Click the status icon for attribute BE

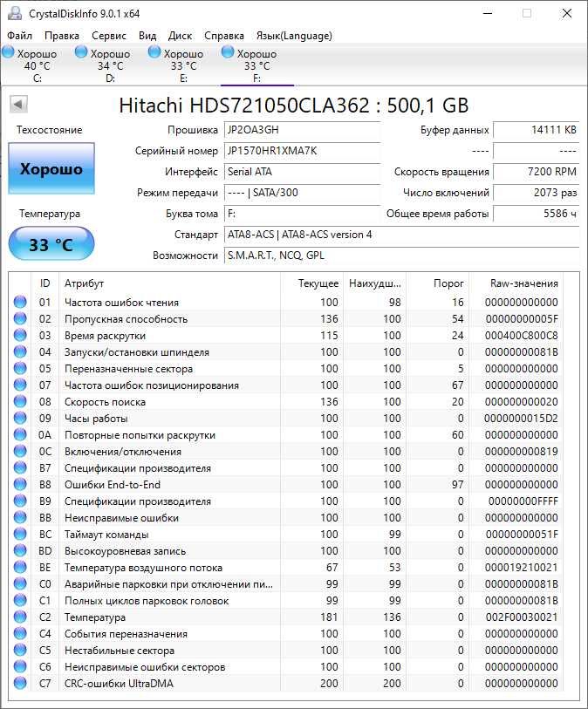pos(20,568)
